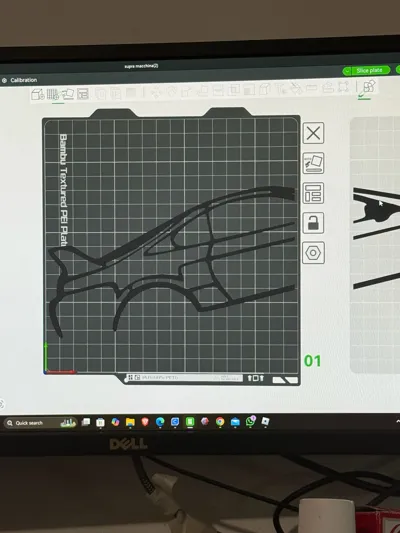
Task: Remove plate 01 with the X icon
Action: (x=313, y=133)
